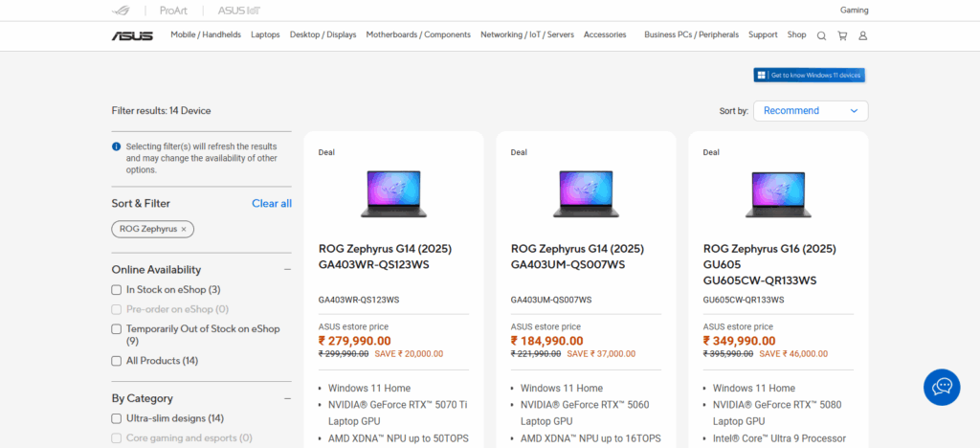
Task: Open Motherboards / Components menu
Action: (x=418, y=34)
